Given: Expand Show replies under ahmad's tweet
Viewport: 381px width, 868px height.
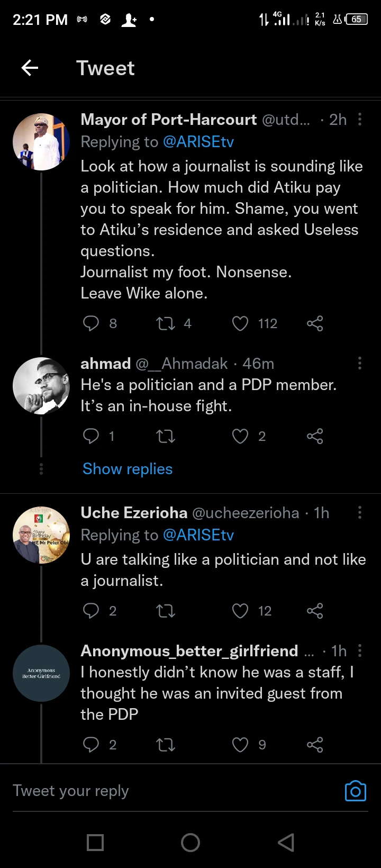Looking at the screenshot, I should [128, 469].
